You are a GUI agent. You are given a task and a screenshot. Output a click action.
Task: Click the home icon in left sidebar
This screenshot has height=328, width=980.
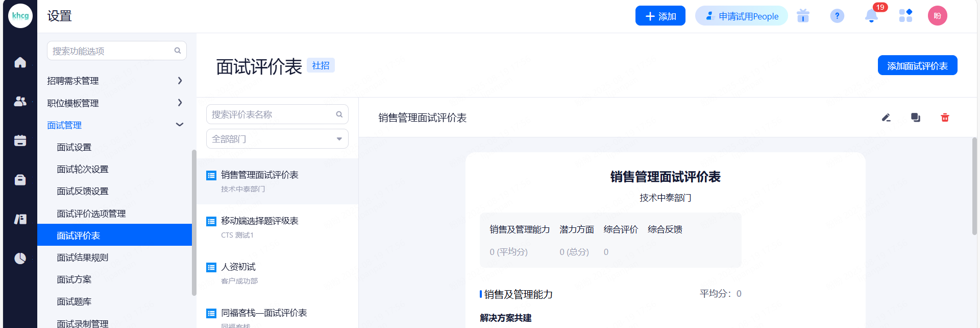(20, 62)
